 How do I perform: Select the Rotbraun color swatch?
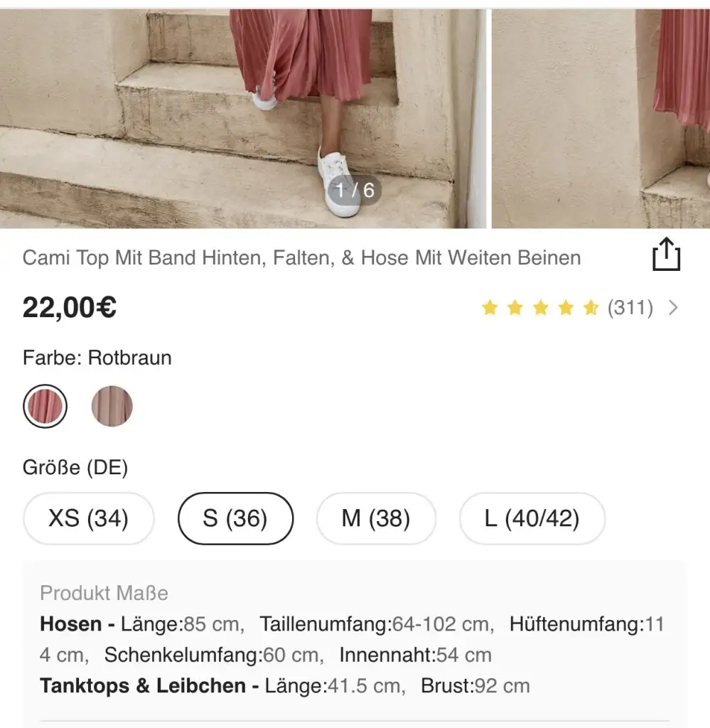[x=45, y=406]
